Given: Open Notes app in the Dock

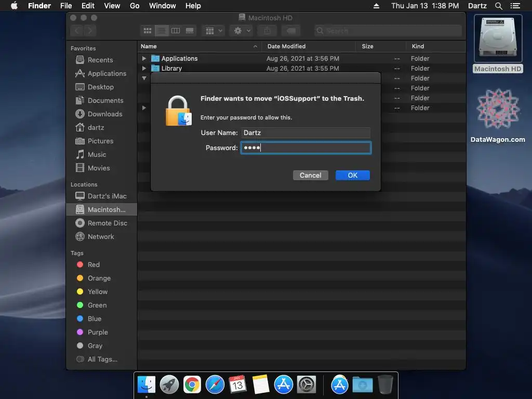Looking at the screenshot, I should tap(261, 384).
